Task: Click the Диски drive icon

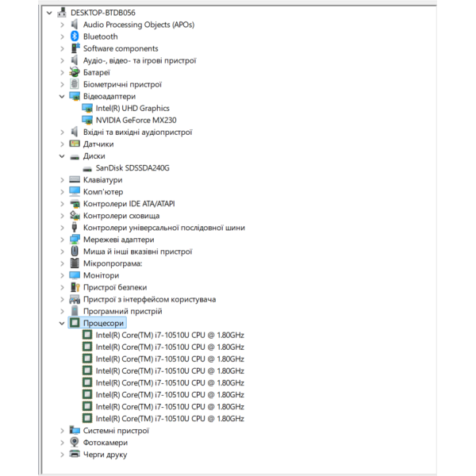Action: click(x=75, y=157)
